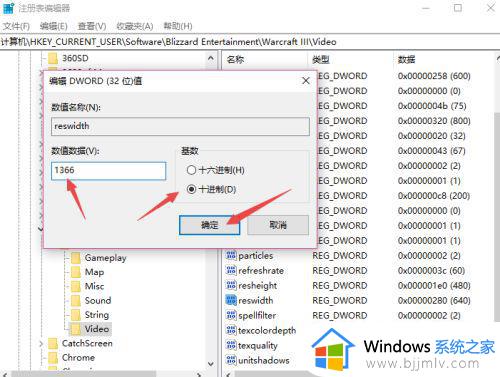Select the String key in tree
The height and width of the screenshot is (377, 500).
(97, 315)
